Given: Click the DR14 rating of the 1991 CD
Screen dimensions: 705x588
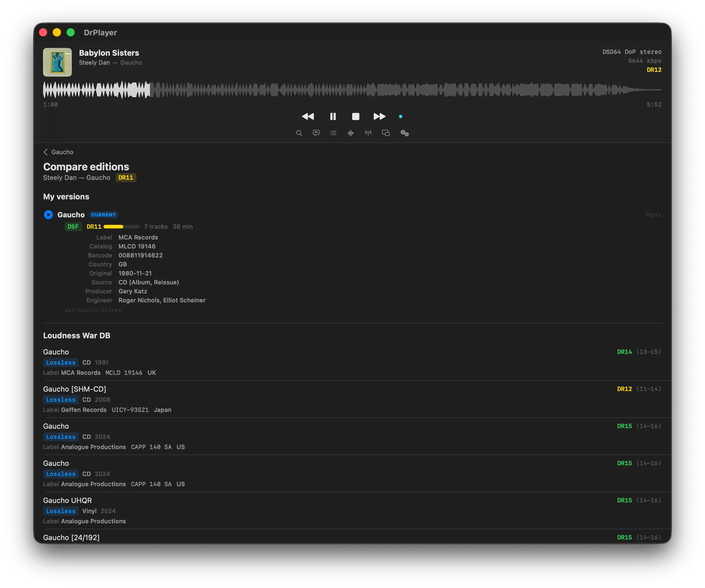Looking at the screenshot, I should pos(625,352).
